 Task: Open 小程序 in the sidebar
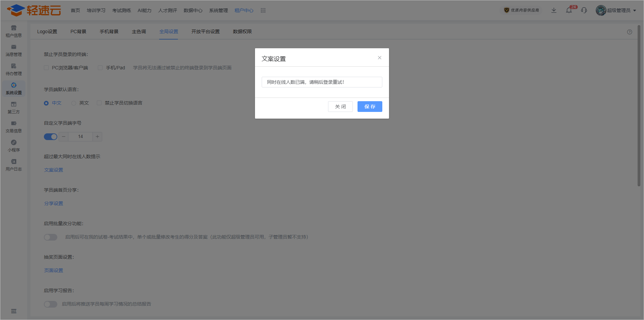[x=14, y=146]
